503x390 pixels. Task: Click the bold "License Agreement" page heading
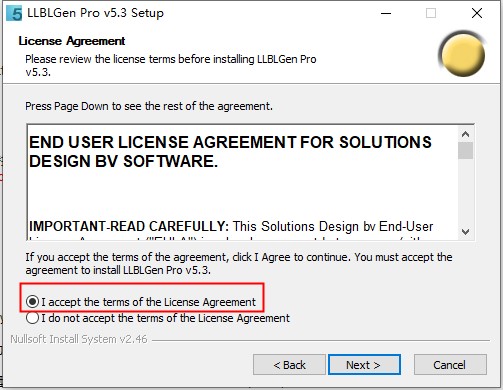tap(72, 41)
